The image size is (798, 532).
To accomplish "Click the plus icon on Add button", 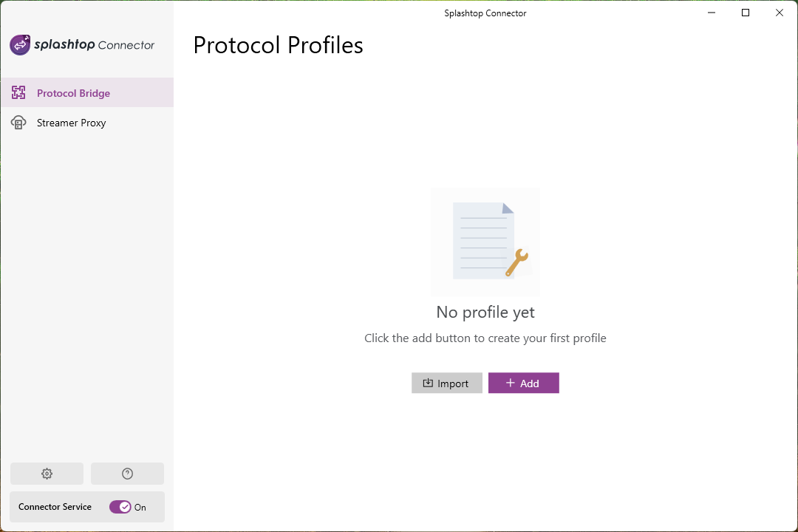I will [510, 383].
